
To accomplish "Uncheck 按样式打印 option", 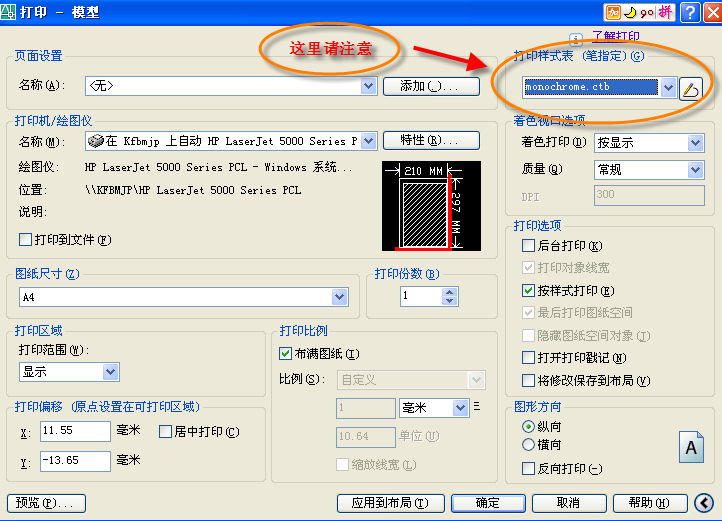I will pyautogui.click(x=529, y=291).
